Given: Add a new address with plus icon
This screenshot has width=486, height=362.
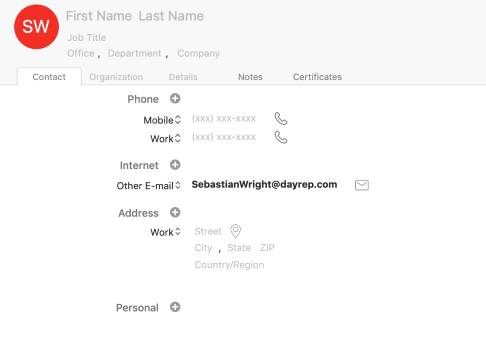Looking at the screenshot, I should pyautogui.click(x=175, y=212).
